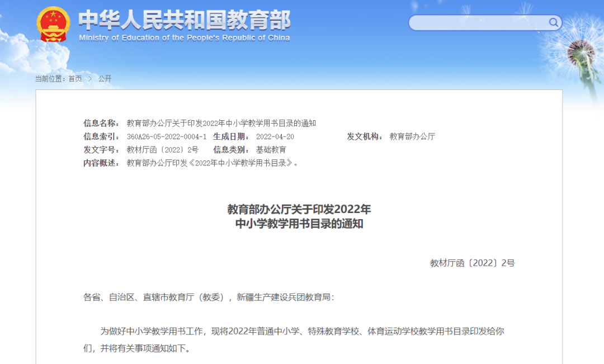
Task: Select the 内容概述 summary text
Action: [x=213, y=163]
